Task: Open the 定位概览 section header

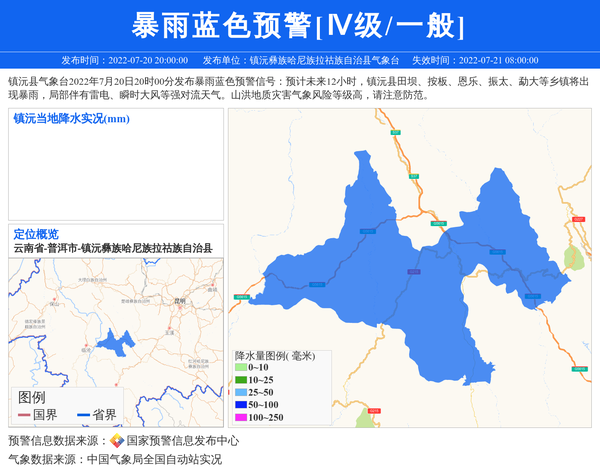Action: 36,234
